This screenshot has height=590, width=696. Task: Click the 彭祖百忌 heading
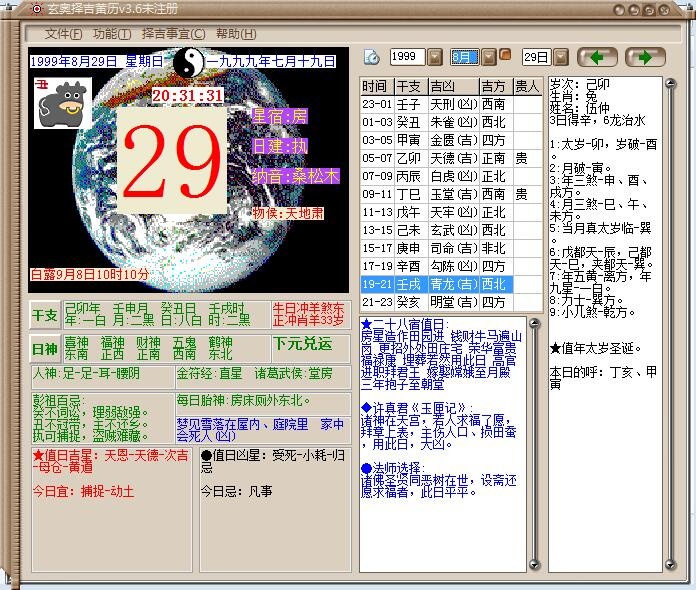(59, 400)
